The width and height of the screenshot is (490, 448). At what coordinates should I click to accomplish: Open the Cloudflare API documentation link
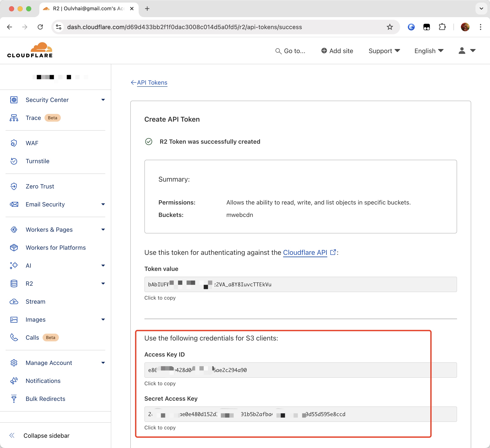(x=305, y=252)
